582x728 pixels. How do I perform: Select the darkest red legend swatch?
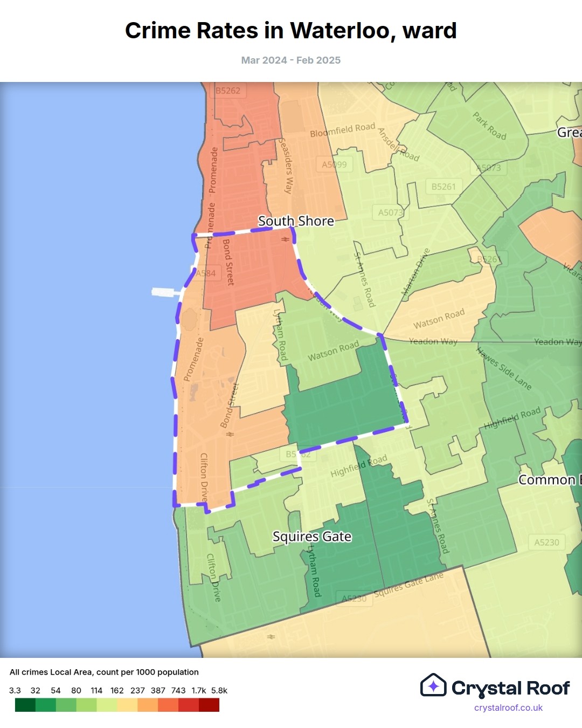(x=209, y=705)
